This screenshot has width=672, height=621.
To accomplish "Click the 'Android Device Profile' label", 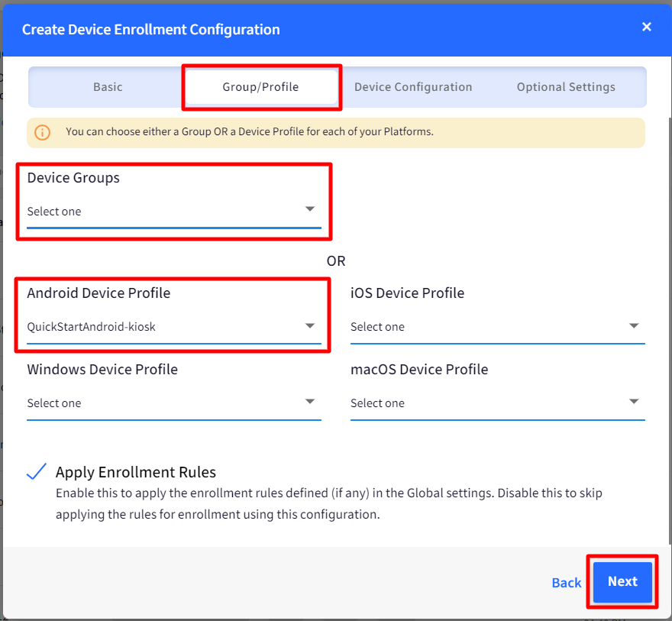I will (x=99, y=293).
